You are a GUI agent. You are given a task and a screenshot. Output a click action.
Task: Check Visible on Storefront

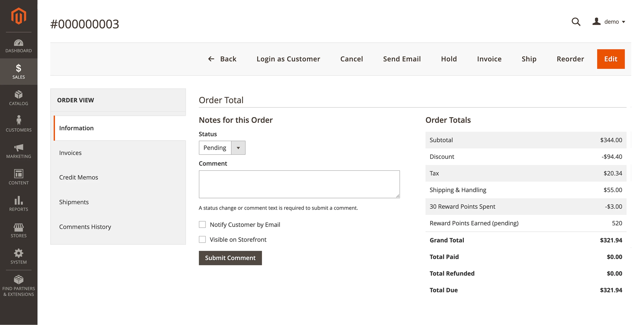click(x=202, y=239)
